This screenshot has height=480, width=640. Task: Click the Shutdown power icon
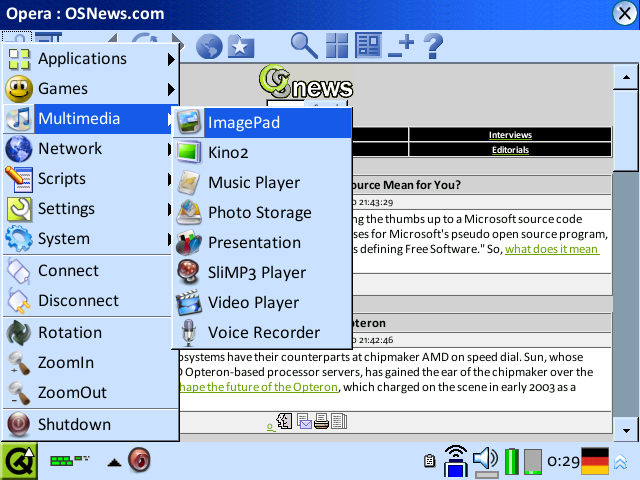coord(19,424)
